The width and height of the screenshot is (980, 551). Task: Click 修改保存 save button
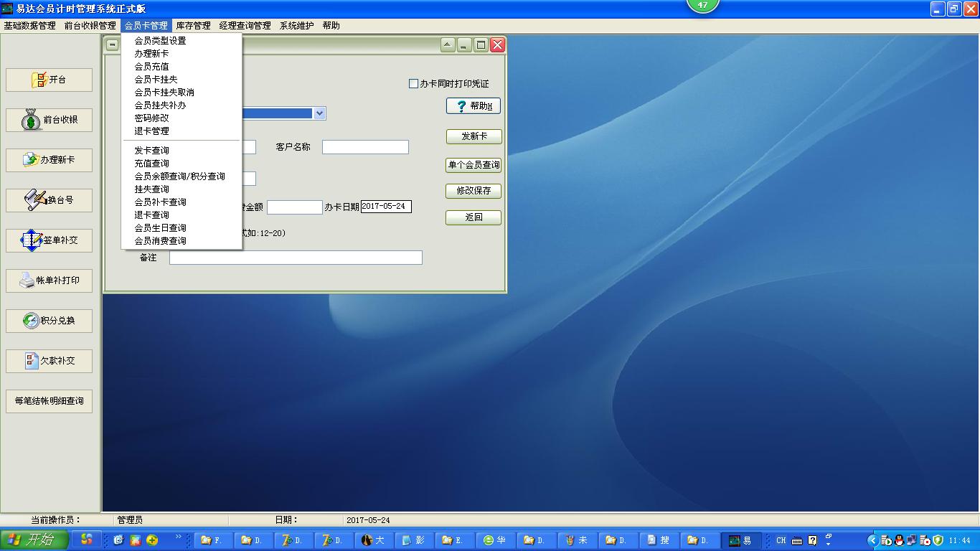tap(473, 192)
